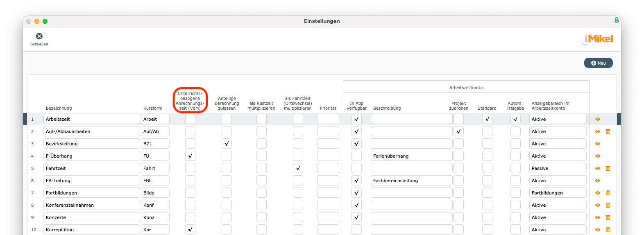Click the green zoom window button
The image size is (644, 235).
tap(45, 21)
